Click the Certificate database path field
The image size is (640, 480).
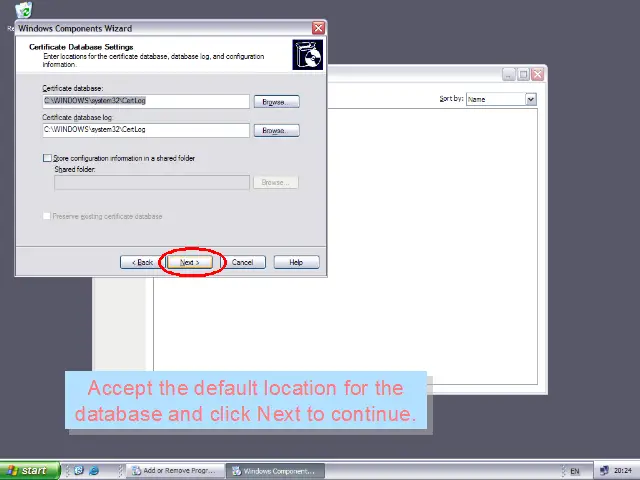[x=146, y=101]
